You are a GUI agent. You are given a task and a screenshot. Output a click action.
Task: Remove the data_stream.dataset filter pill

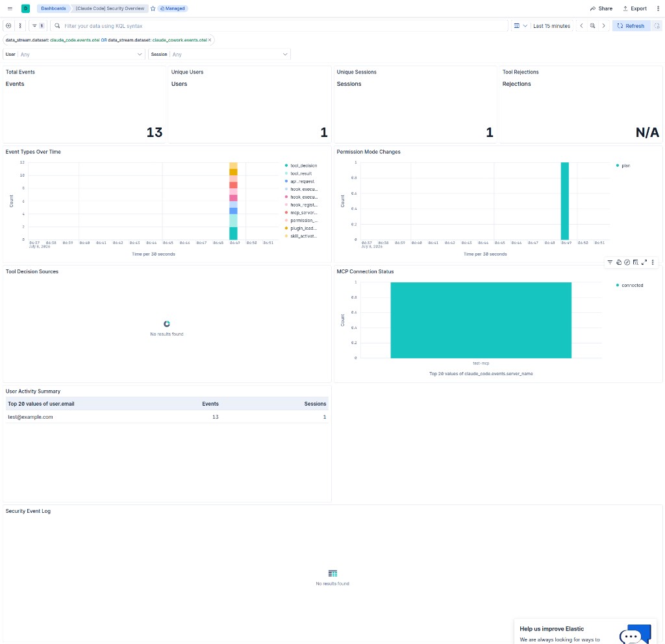210,40
